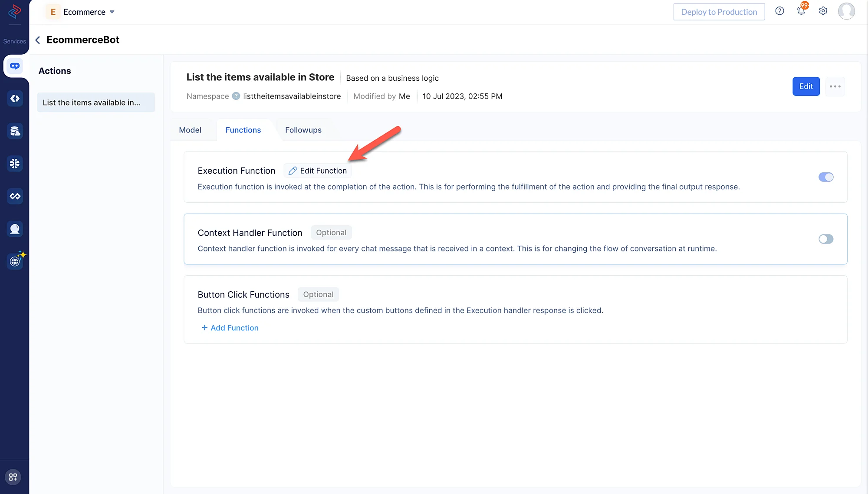
Task: Open the code brackets sidebar icon
Action: click(15, 99)
